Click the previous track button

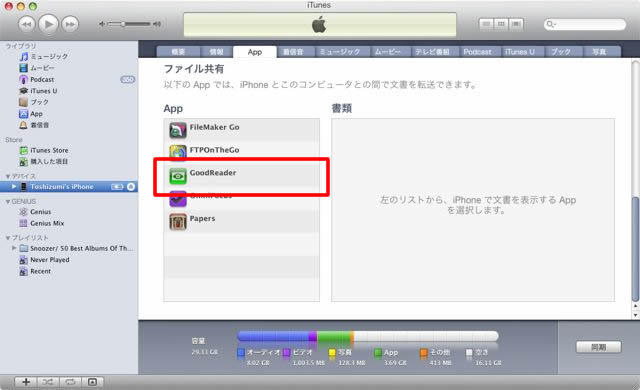coord(27,24)
